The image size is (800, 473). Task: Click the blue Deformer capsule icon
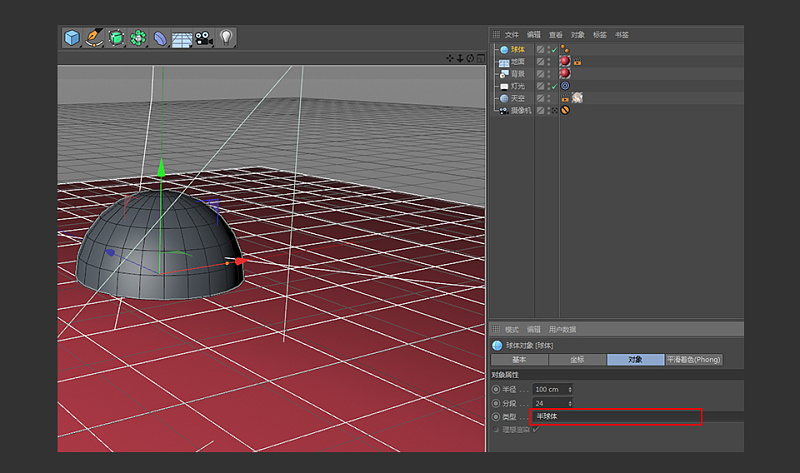pos(160,38)
